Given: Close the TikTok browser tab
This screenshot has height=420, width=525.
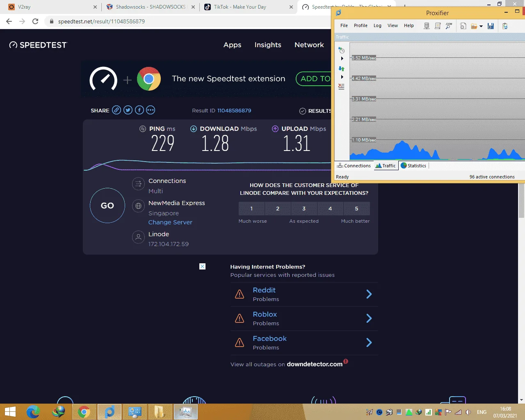Looking at the screenshot, I should tap(291, 7).
